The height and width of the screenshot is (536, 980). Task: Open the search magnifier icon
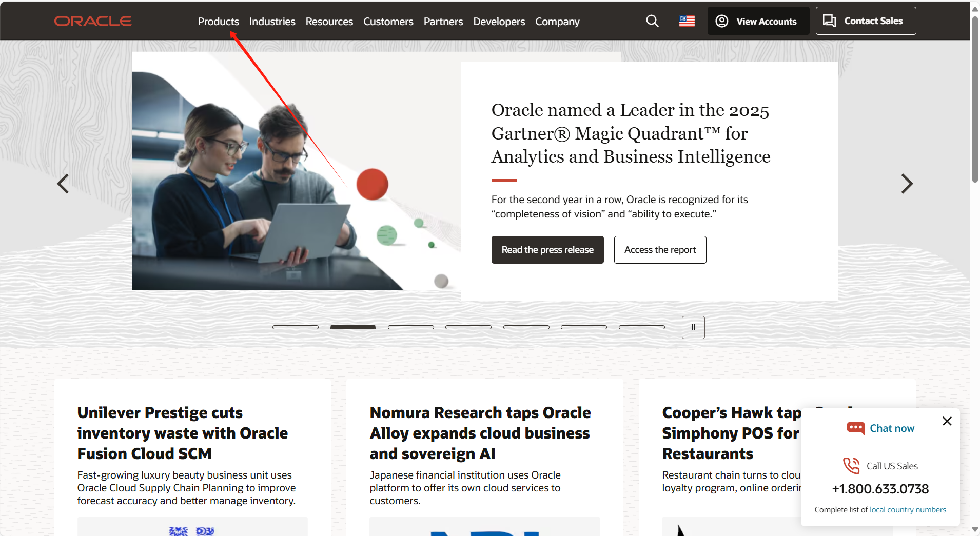(x=652, y=21)
